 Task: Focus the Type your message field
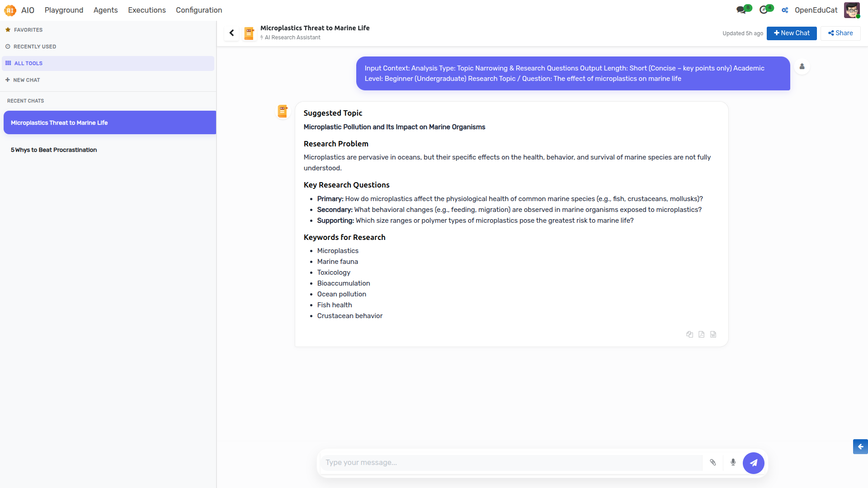512,462
